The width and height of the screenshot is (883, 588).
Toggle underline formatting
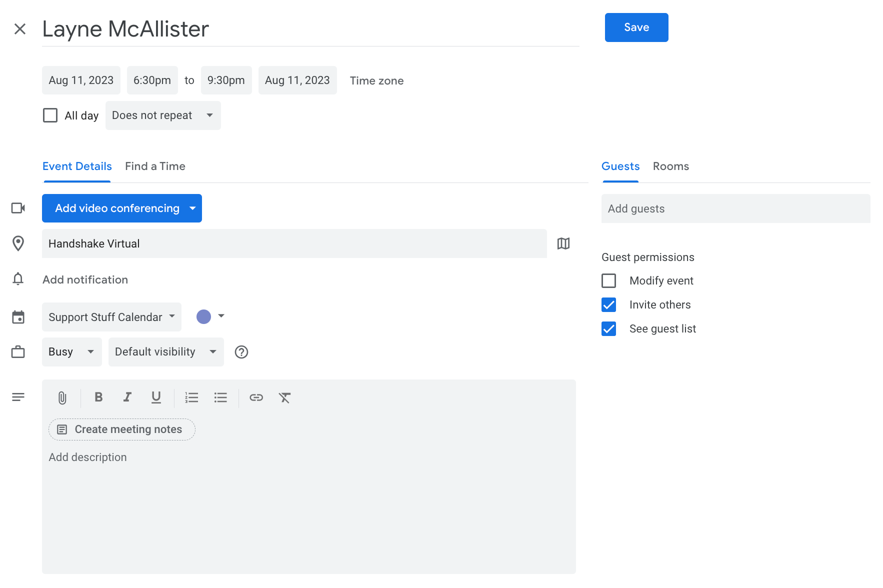[x=156, y=397]
